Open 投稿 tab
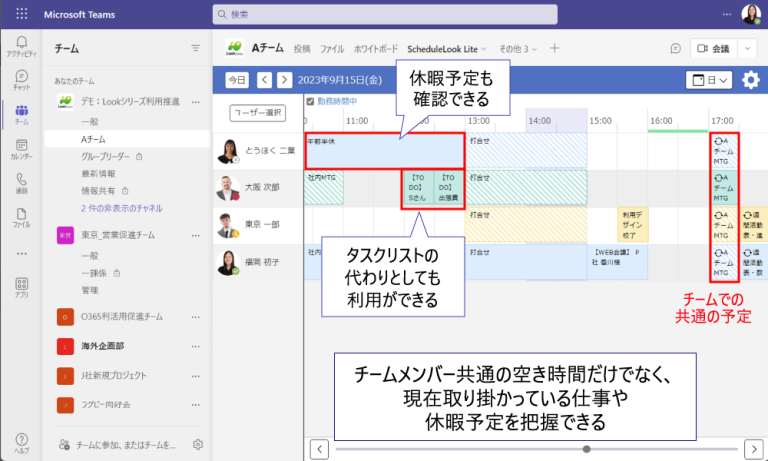Image resolution: width=768 pixels, height=461 pixels. tap(302, 49)
